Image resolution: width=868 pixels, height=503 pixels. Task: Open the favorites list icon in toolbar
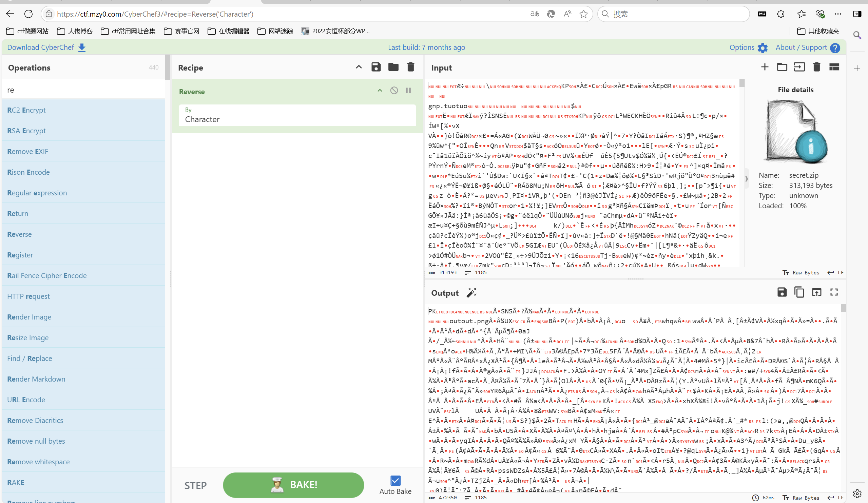[802, 14]
